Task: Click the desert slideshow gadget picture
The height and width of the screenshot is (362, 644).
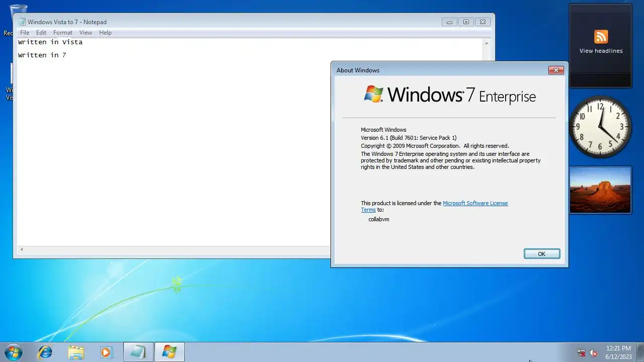Action: [x=600, y=190]
